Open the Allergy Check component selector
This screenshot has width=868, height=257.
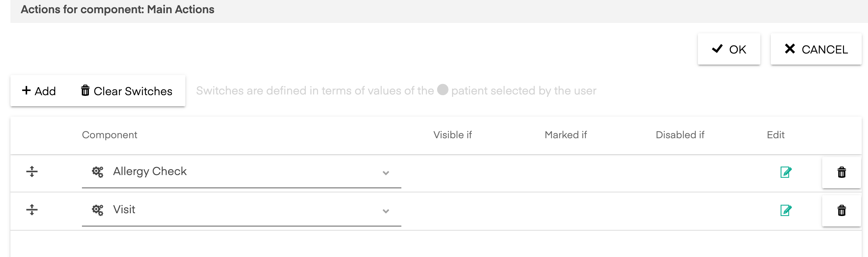(242, 172)
